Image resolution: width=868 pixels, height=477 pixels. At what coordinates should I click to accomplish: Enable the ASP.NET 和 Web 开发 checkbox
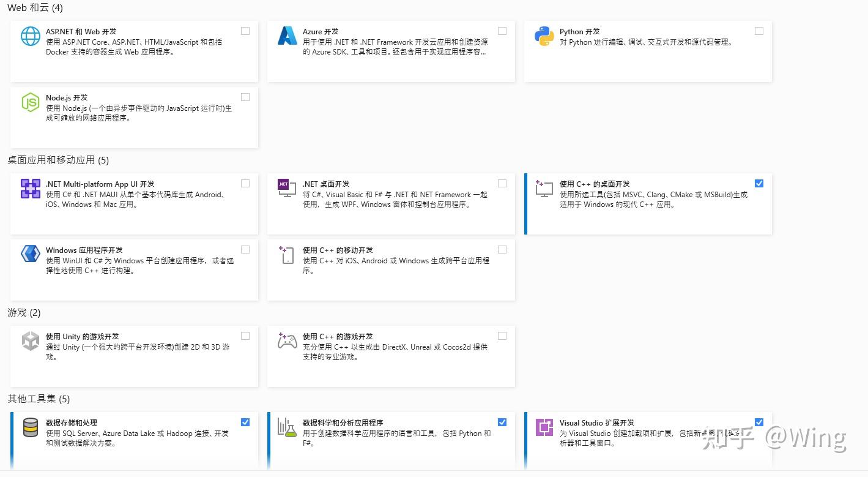click(x=245, y=30)
